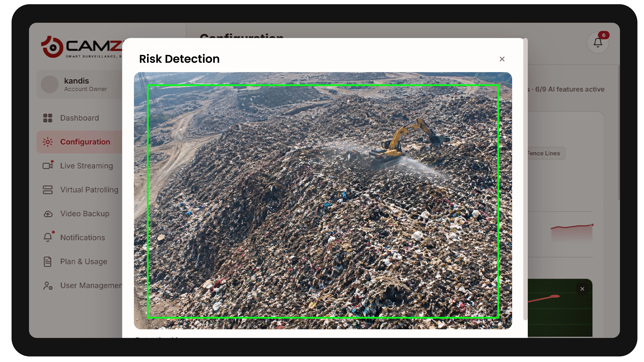
Task: Open the Dashboard menu item
Action: point(80,118)
